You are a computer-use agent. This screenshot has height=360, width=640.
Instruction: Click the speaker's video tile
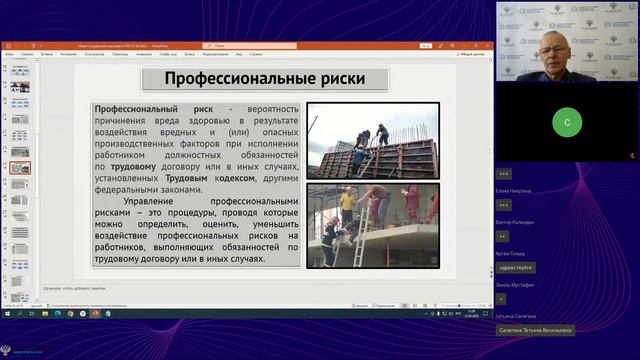point(567,42)
